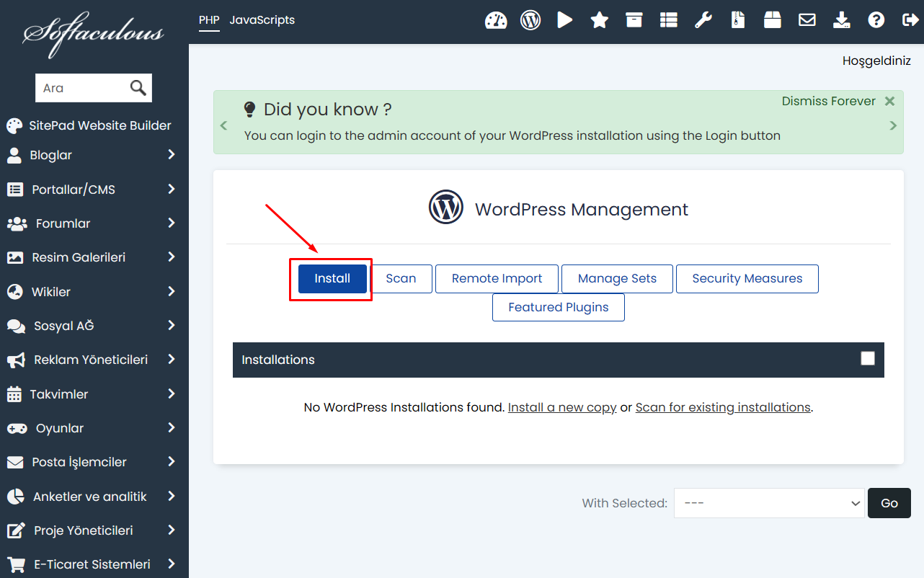Open script ratings star icon
Viewport: 924px width, 578px height.
coord(600,20)
